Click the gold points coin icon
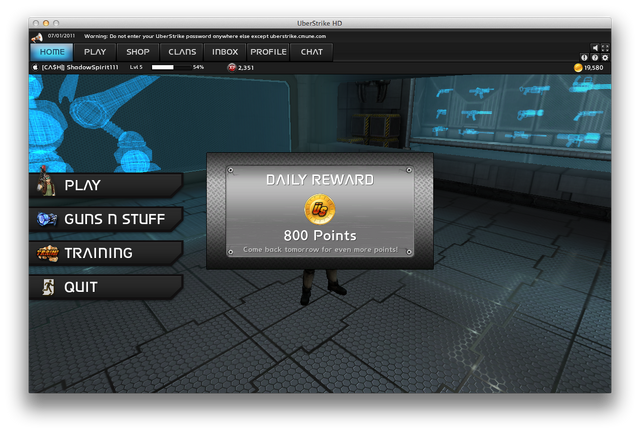This screenshot has width=640, height=433. (578, 67)
